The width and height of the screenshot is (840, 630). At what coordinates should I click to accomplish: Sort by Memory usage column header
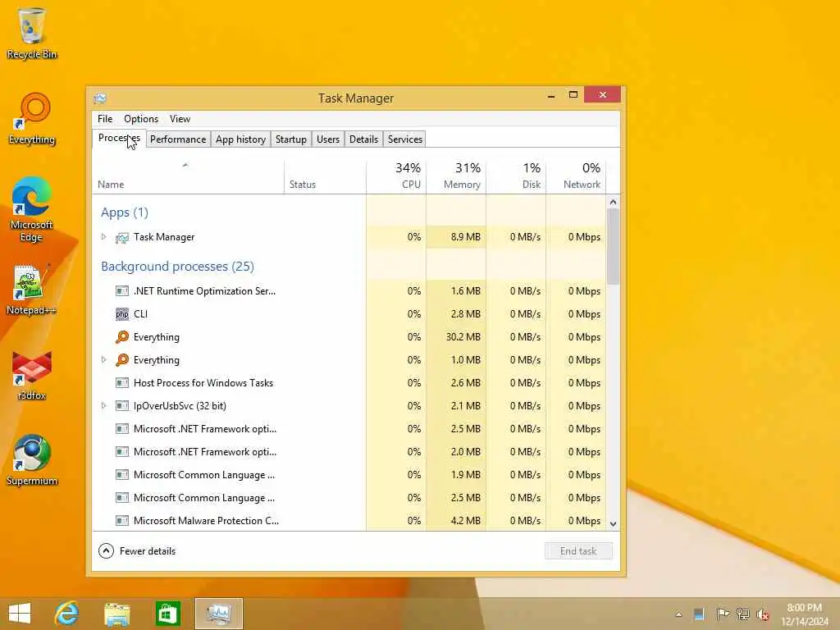[456, 177]
